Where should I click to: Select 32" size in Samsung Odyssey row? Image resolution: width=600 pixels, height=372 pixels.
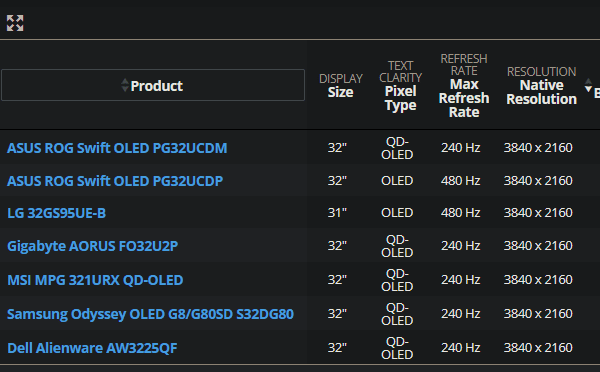pyautogui.click(x=337, y=314)
